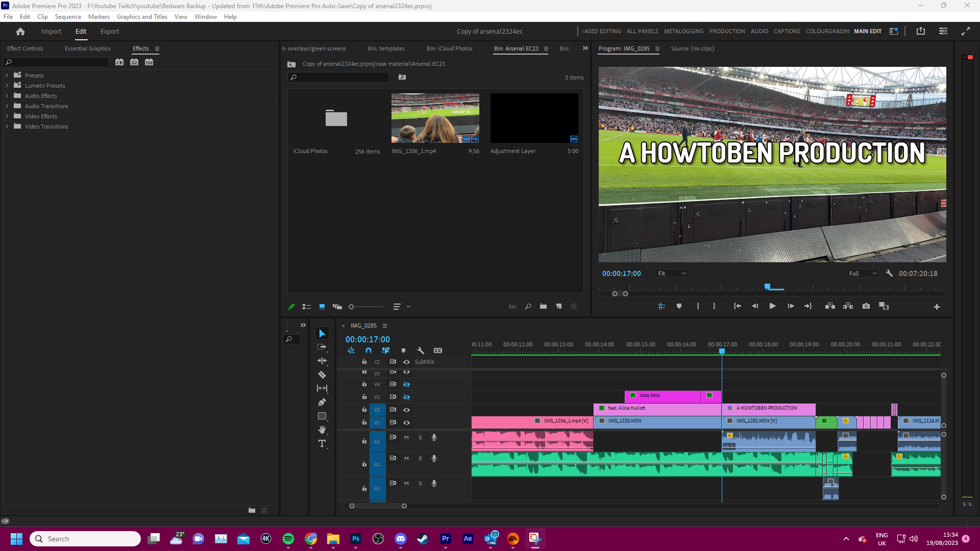
Task: Click the Lift button in program monitor
Action: (830, 306)
